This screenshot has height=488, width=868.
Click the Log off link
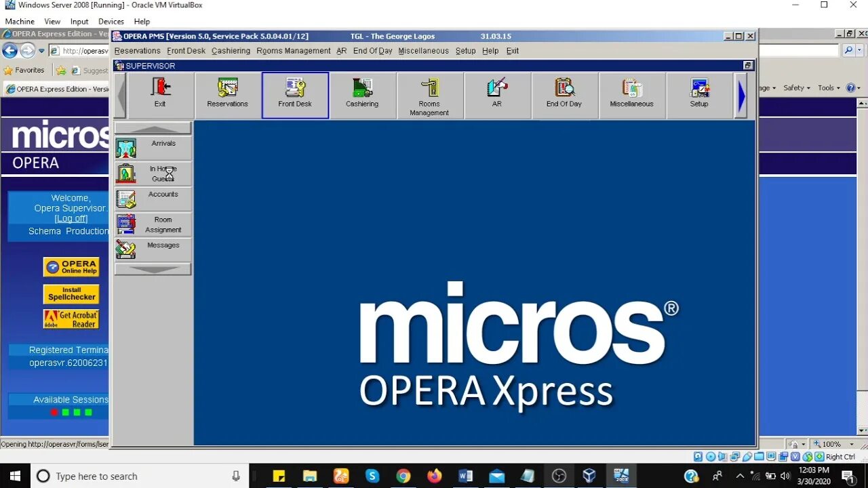[x=71, y=219]
